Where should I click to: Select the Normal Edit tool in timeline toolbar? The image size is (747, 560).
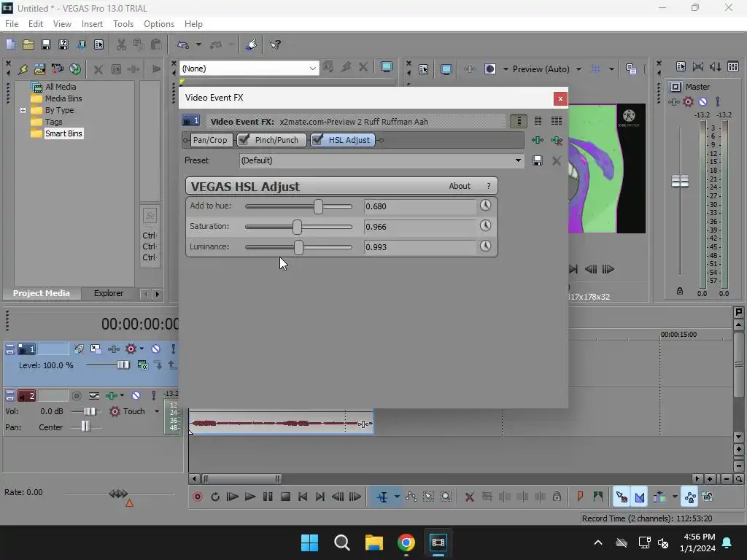pyautogui.click(x=382, y=497)
